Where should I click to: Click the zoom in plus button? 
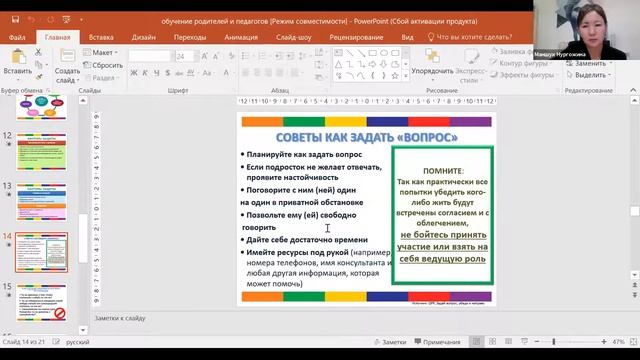604,342
